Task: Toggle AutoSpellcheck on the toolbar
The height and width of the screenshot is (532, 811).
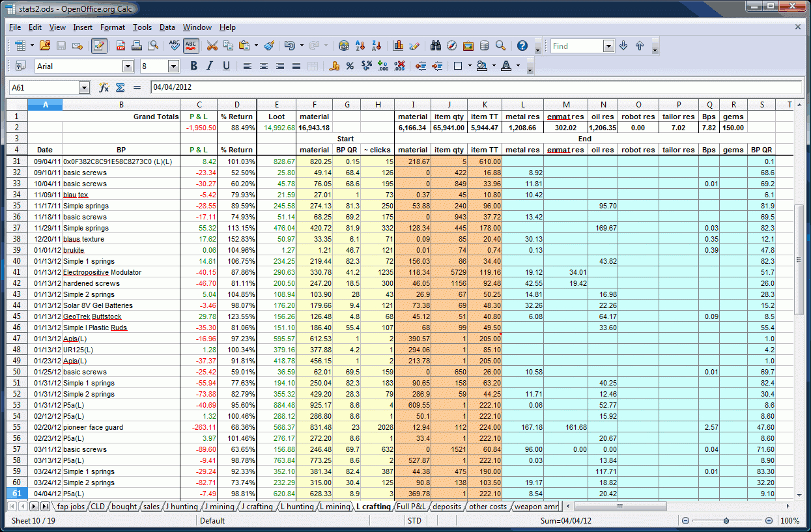Action: coord(192,46)
